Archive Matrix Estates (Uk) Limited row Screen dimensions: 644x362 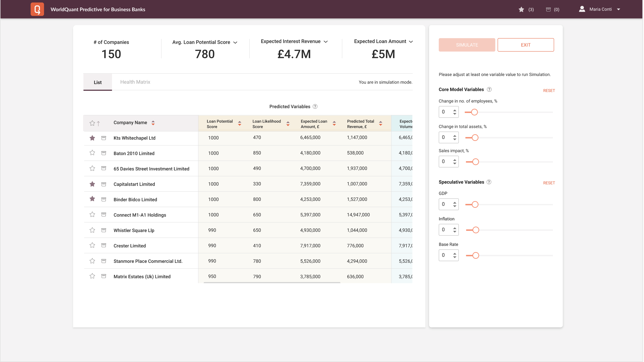(x=104, y=276)
